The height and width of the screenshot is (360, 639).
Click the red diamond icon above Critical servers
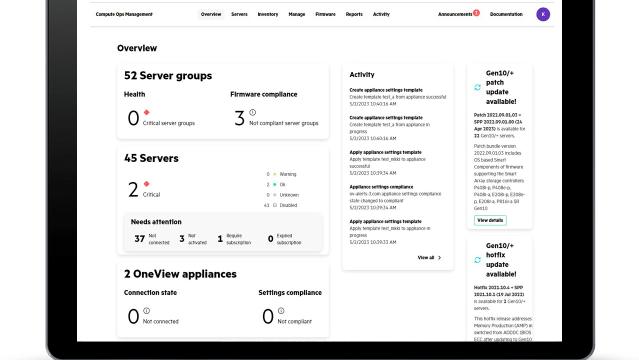[x=147, y=184]
